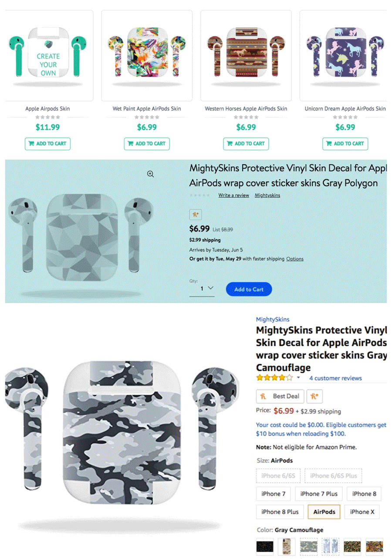Click the magnifier zoom icon on polygon image
Viewport: 392px width, 559px height.
pos(150,174)
